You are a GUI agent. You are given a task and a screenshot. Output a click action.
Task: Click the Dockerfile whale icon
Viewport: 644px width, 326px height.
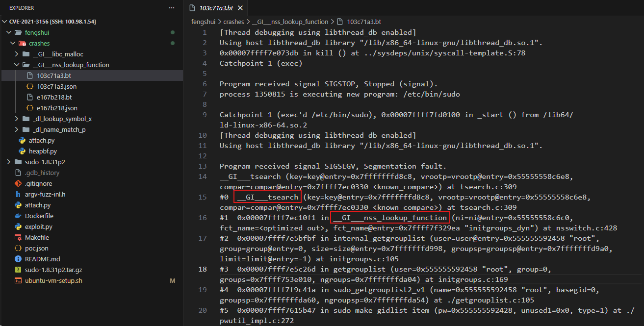click(18, 216)
